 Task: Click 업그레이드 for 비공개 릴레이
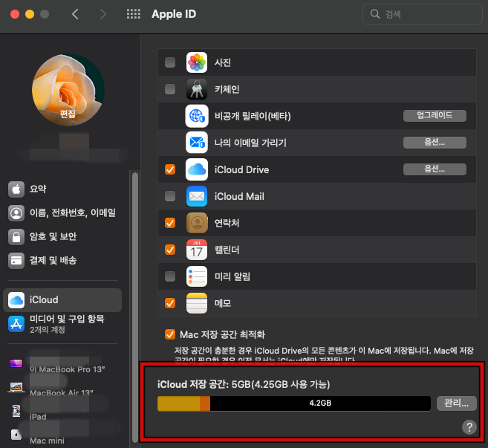point(435,115)
